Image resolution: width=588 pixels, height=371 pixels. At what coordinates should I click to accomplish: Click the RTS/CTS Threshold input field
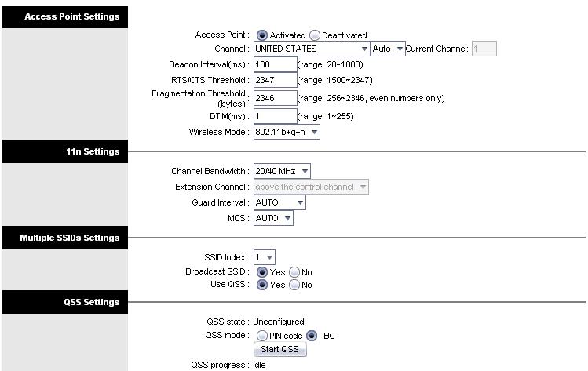point(275,80)
